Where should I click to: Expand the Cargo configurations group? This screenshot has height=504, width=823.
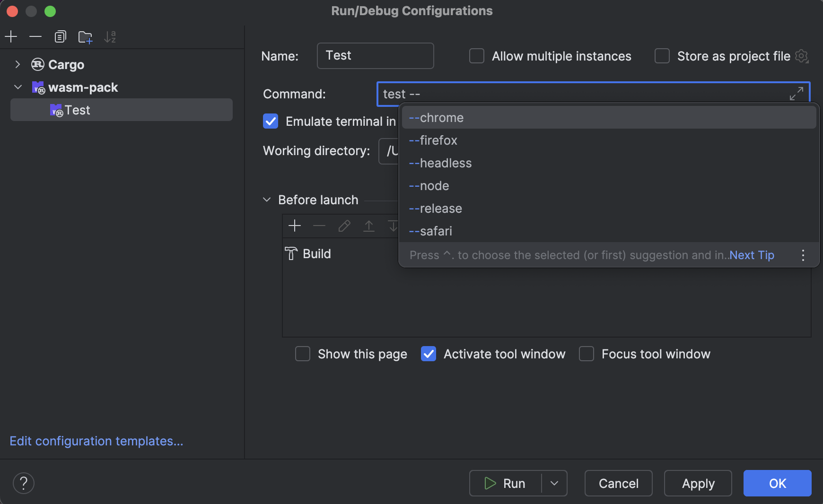click(x=18, y=64)
